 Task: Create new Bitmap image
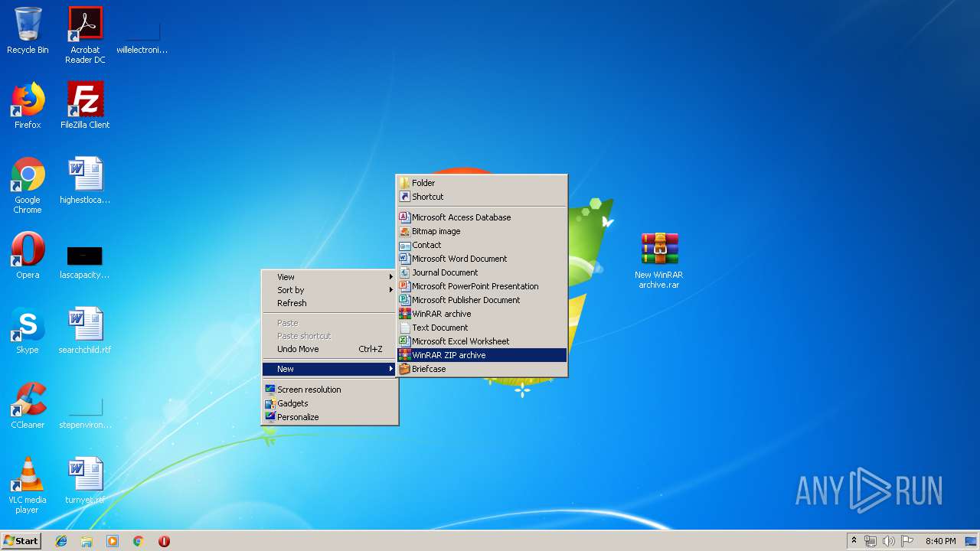(482, 231)
